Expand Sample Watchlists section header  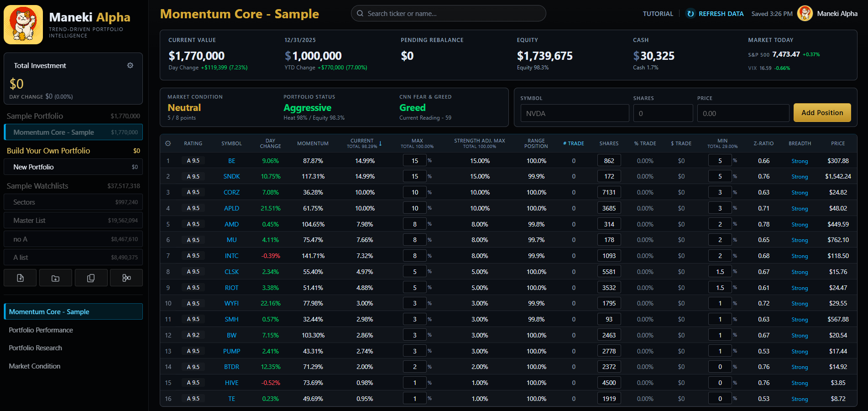(x=73, y=186)
